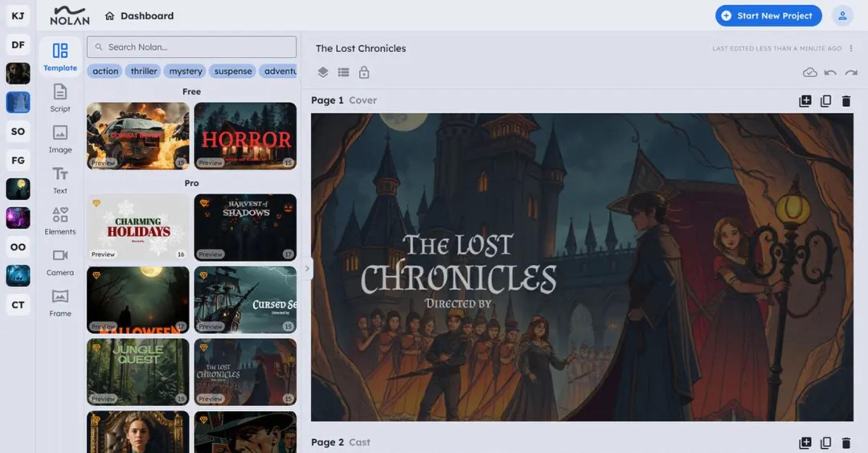The width and height of the screenshot is (868, 453).
Task: Open the Frame panel
Action: 60,303
